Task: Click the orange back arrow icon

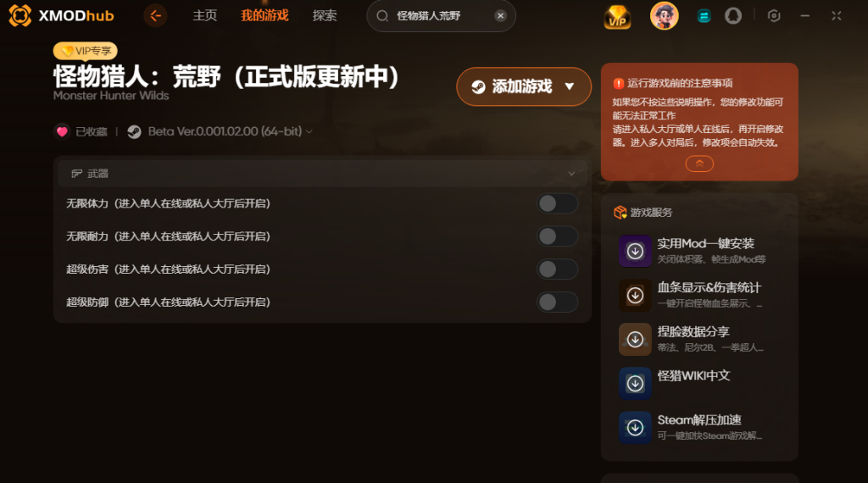Action: [x=156, y=15]
